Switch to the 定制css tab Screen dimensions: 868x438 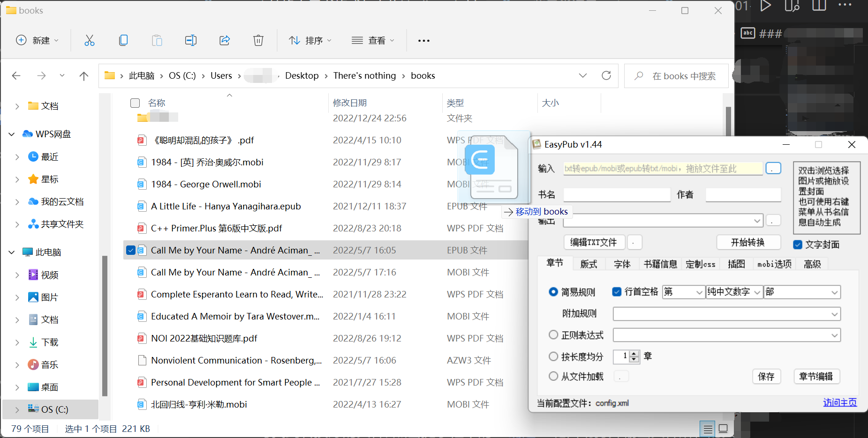tap(701, 264)
